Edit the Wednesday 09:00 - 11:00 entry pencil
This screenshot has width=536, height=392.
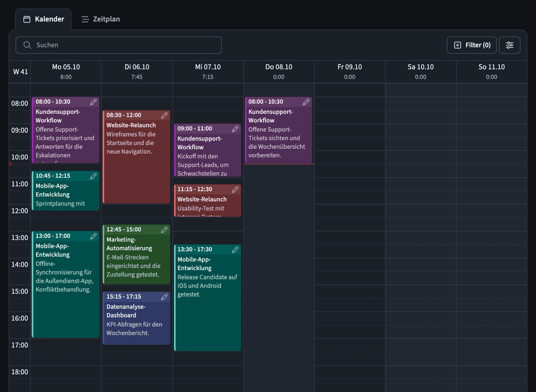tap(236, 129)
